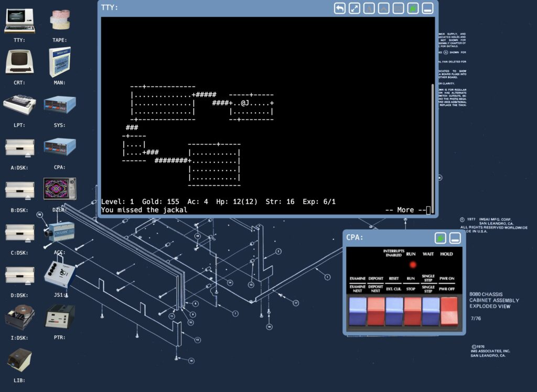Click the '@' player character in dungeon
The image size is (537, 392).
coord(243,103)
